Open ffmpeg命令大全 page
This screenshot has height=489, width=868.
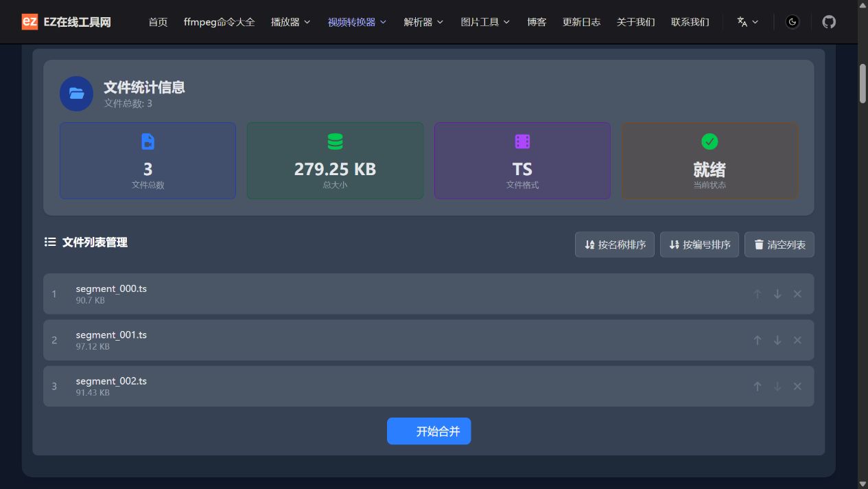(x=220, y=22)
